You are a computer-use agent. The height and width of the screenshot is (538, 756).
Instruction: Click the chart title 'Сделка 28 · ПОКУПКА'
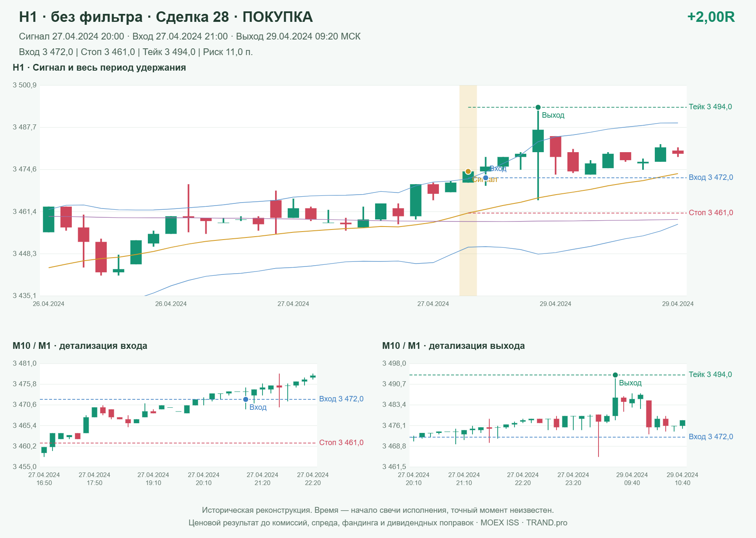point(234,17)
